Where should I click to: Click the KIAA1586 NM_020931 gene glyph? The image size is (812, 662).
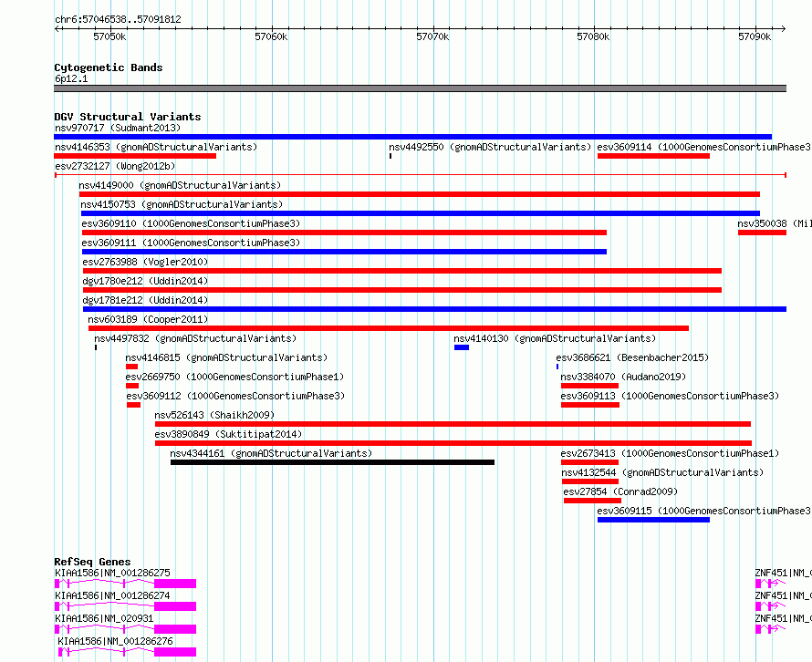point(125,629)
